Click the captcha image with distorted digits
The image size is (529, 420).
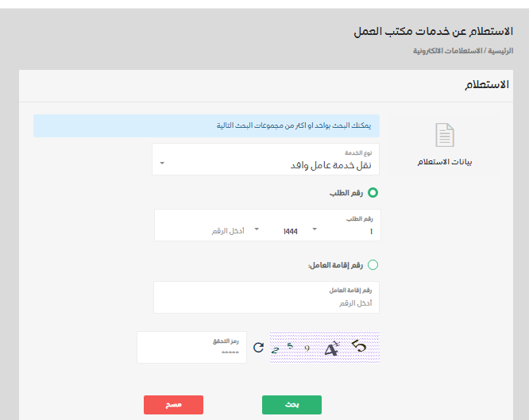point(324,347)
